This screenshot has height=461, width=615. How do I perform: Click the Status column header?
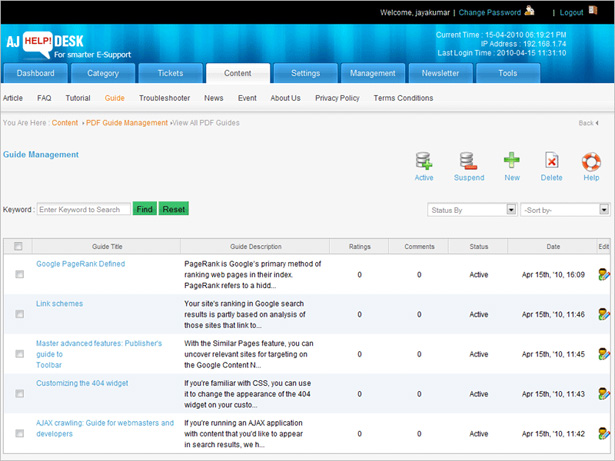479,247
